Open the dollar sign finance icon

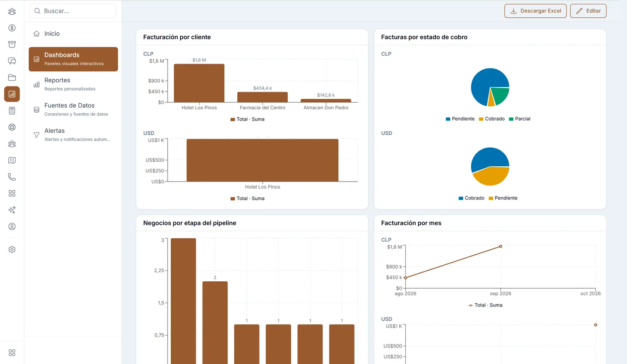click(x=12, y=28)
